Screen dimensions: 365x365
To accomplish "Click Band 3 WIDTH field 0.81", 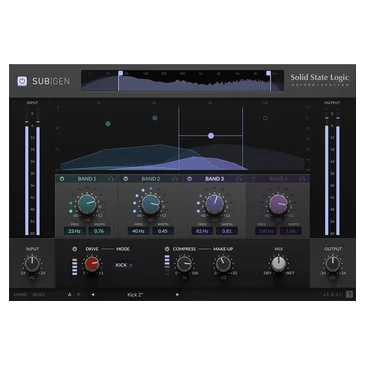I will click(x=227, y=231).
